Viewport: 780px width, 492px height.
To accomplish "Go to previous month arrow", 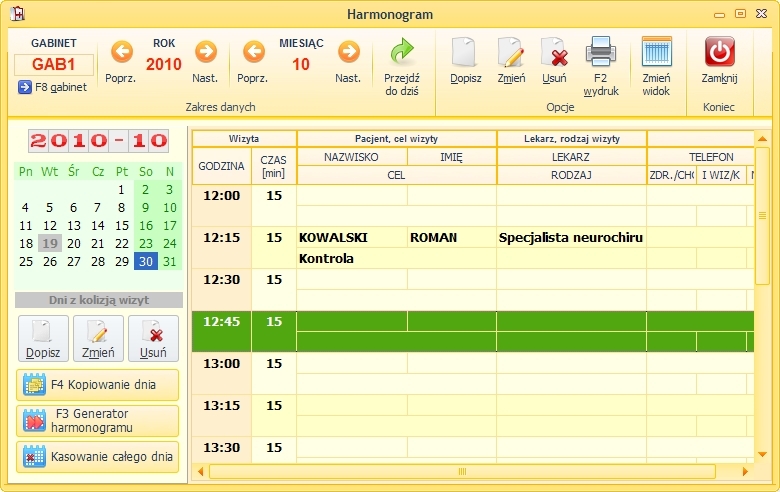I will click(x=254, y=52).
